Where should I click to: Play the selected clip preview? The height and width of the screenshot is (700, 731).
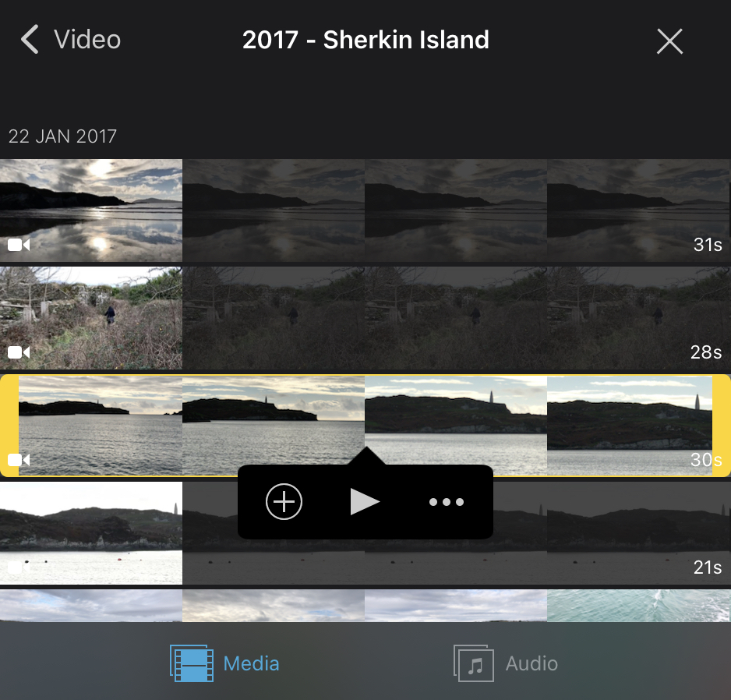tap(365, 502)
